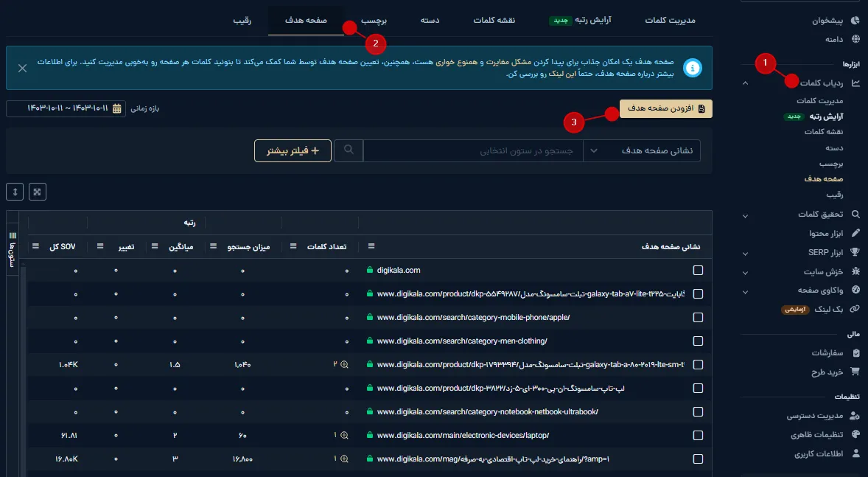Screen dimensions: 868x477
Task: Open این لینک link in info banner
Action: pos(562,74)
